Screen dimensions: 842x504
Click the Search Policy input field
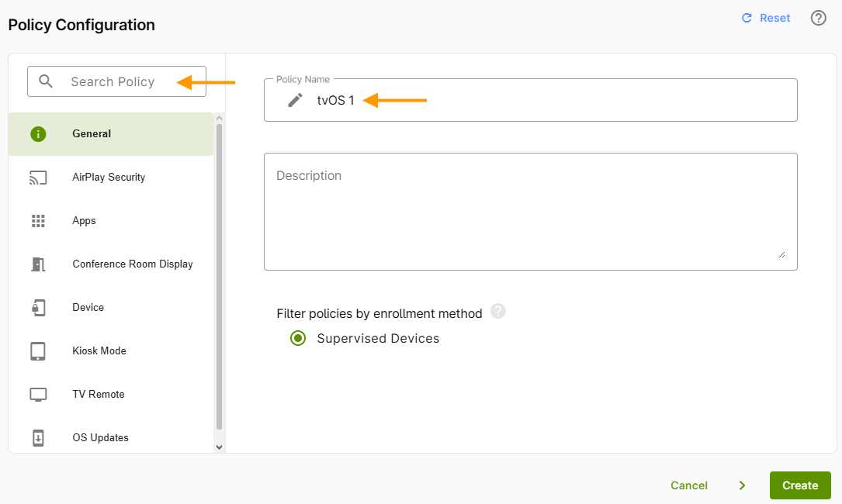pyautogui.click(x=116, y=81)
